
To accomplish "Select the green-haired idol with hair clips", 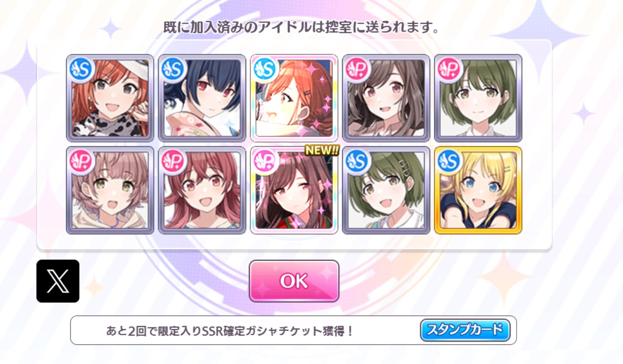I will [x=386, y=190].
